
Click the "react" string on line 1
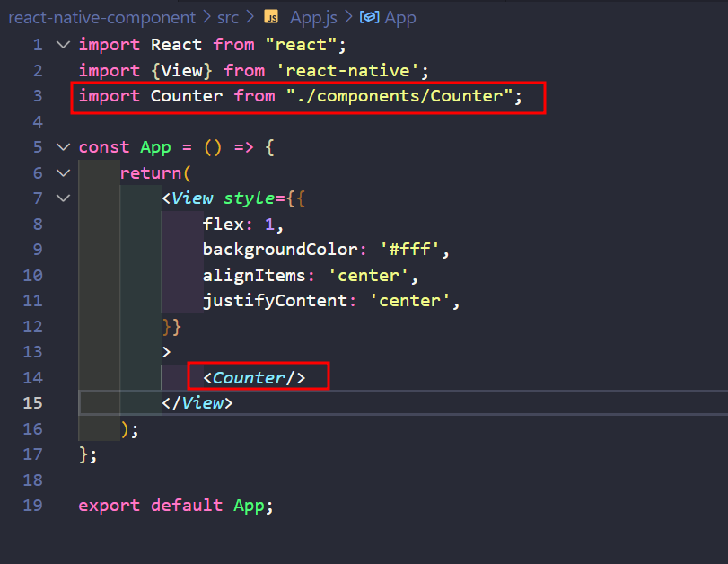click(x=301, y=45)
